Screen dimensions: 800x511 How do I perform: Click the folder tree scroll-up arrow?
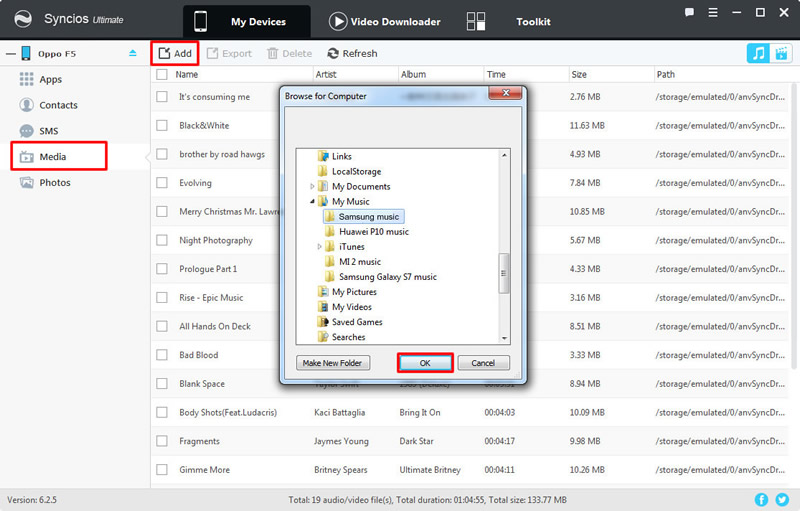click(x=504, y=155)
